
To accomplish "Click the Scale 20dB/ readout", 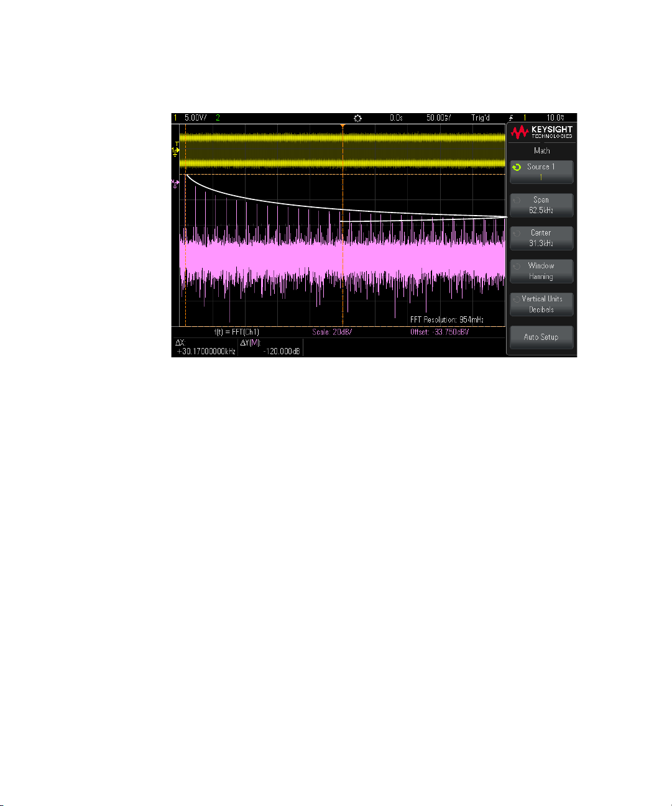I will coord(332,332).
